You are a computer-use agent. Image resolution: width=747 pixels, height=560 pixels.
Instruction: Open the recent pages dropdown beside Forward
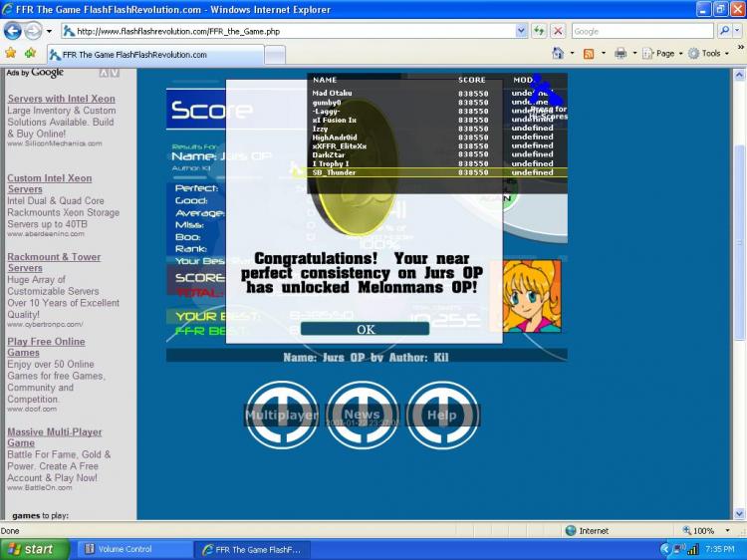click(x=49, y=32)
